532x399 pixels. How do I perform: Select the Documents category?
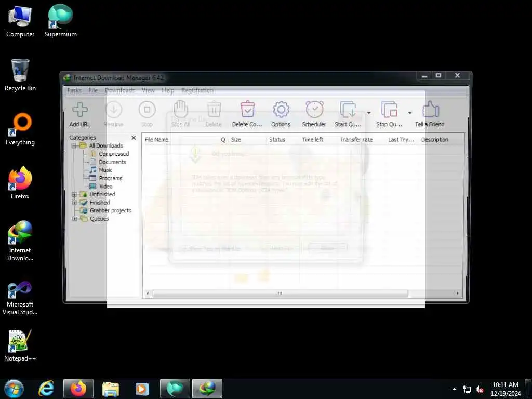click(x=112, y=162)
